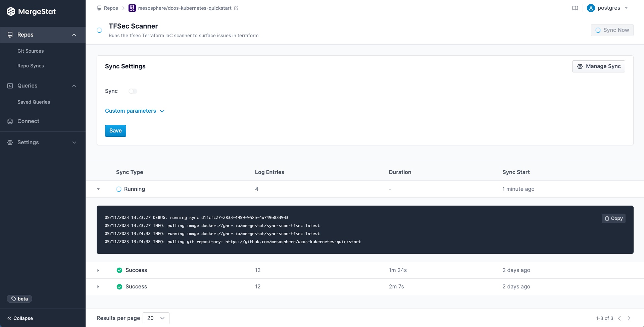Expand the first Success sync row
Screen dimensions: 644x327
point(98,270)
